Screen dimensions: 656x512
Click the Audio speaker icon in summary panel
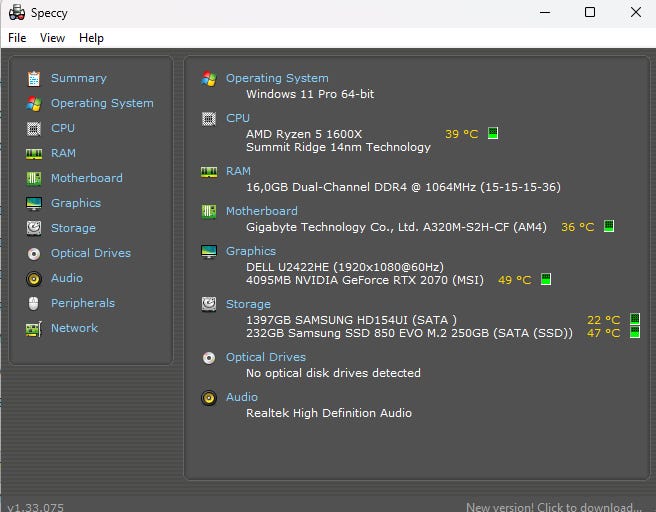pos(209,398)
